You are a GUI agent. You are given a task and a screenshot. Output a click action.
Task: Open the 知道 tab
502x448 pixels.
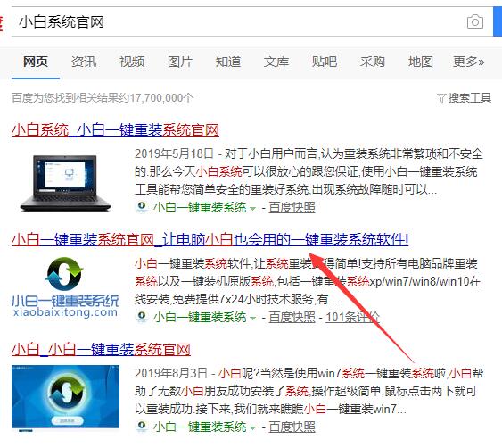pyautogui.click(x=228, y=62)
